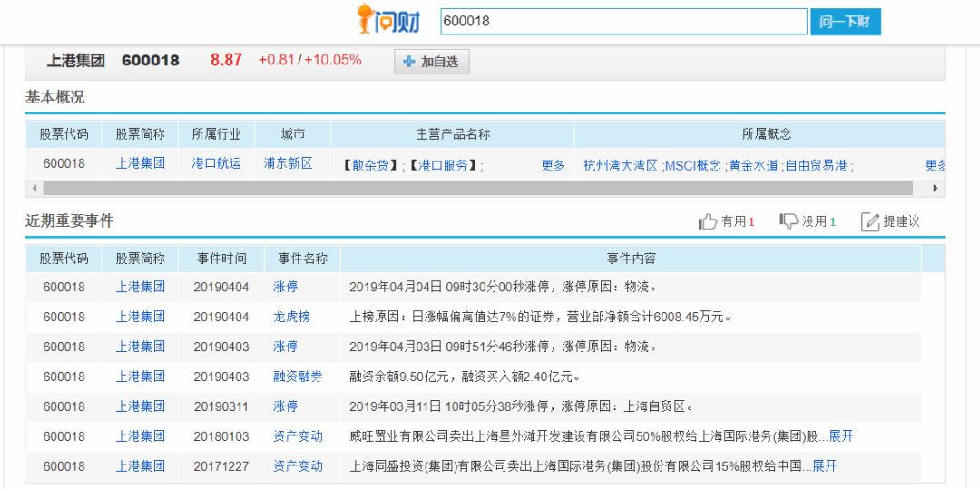Click 上港集团 link in the 融资融券 row

coord(140,377)
